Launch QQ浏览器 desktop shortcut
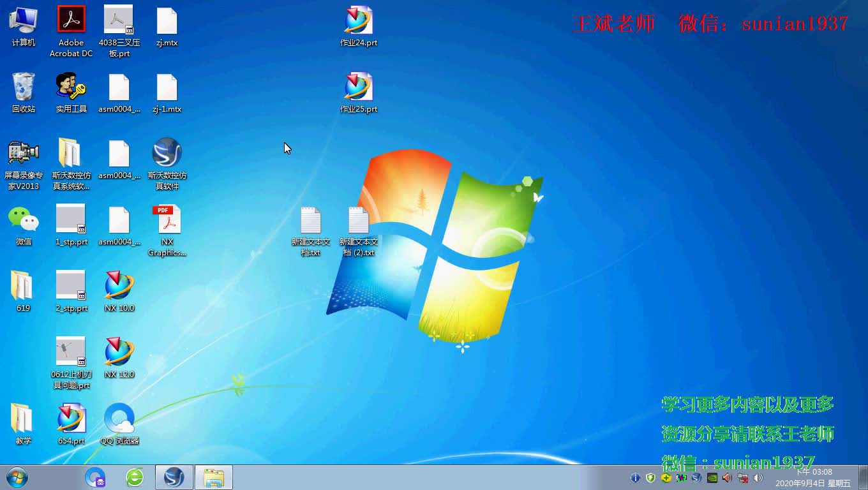The width and height of the screenshot is (868, 490). 119,425
